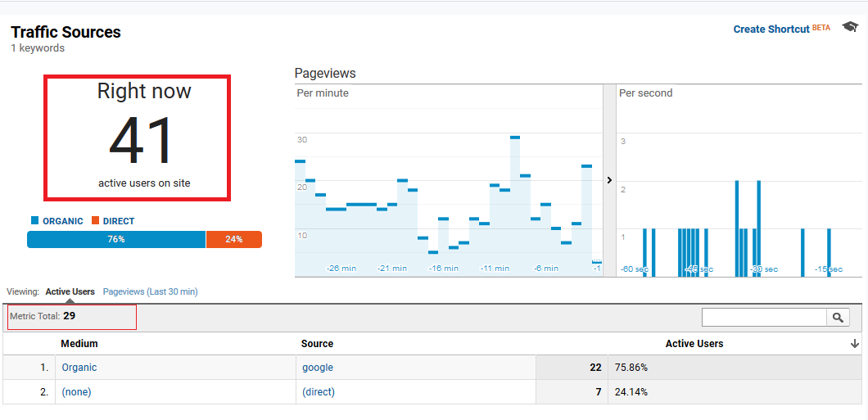
Task: Click the Per second chart label
Action: (645, 93)
